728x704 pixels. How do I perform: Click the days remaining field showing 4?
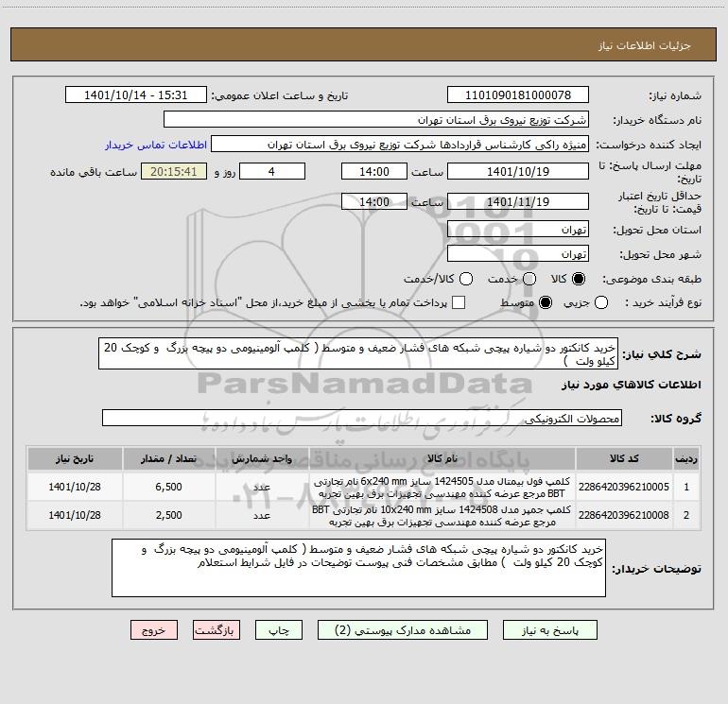(x=272, y=171)
